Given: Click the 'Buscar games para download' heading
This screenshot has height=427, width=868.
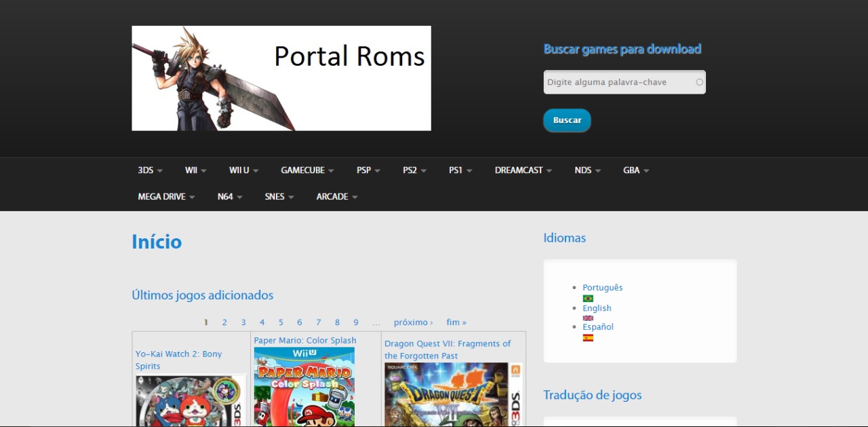Looking at the screenshot, I should pos(623,49).
